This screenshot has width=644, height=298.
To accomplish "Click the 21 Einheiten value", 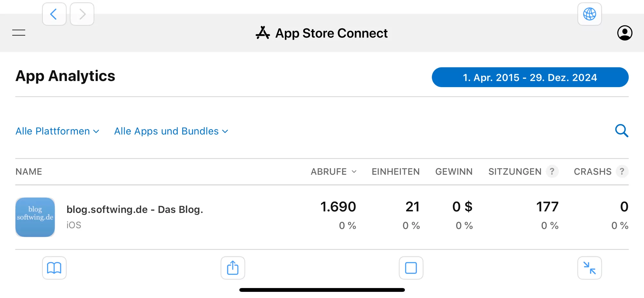I will click(x=412, y=207).
